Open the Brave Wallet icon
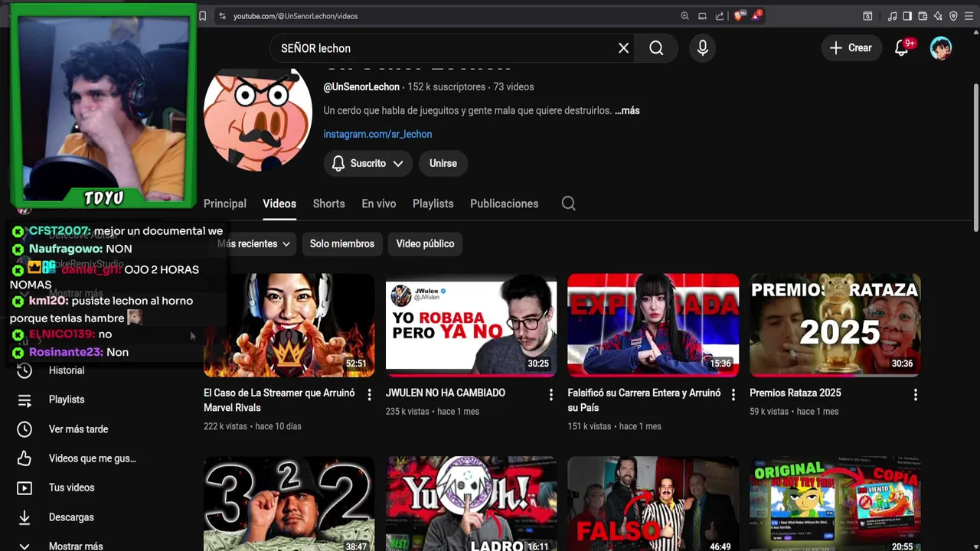This screenshot has width=980, height=551. pos(923,15)
